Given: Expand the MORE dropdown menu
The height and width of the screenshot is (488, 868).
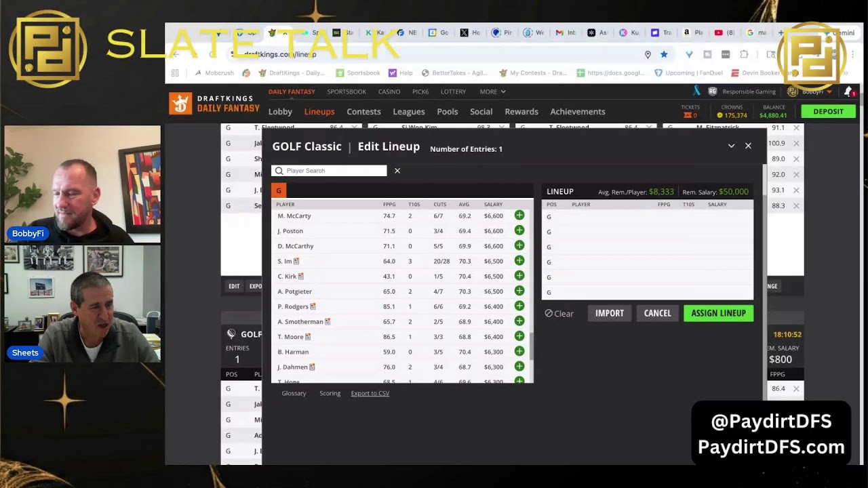Looking at the screenshot, I should (492, 91).
